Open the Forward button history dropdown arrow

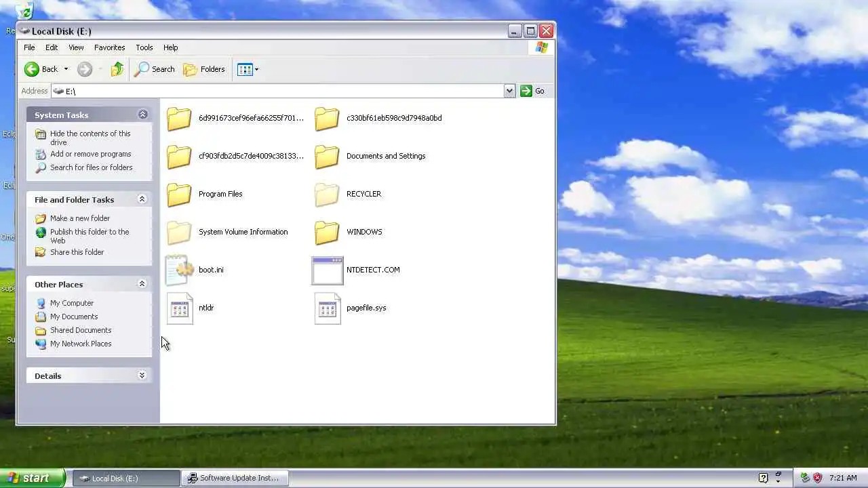coord(100,69)
